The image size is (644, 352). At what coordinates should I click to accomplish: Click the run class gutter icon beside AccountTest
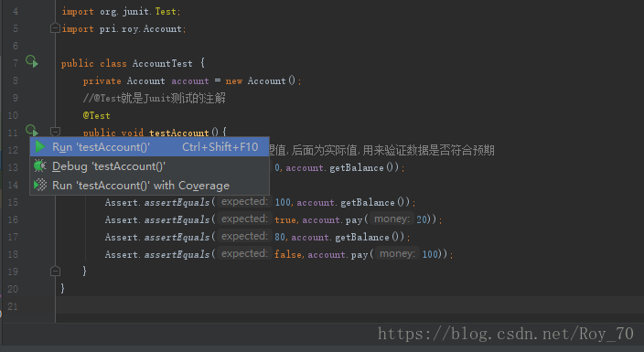tap(32, 61)
